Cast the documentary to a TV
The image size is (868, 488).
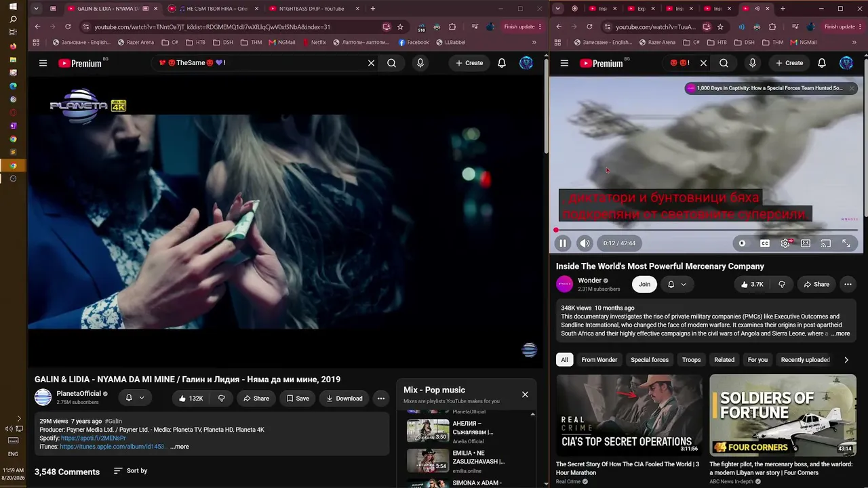coord(826,243)
